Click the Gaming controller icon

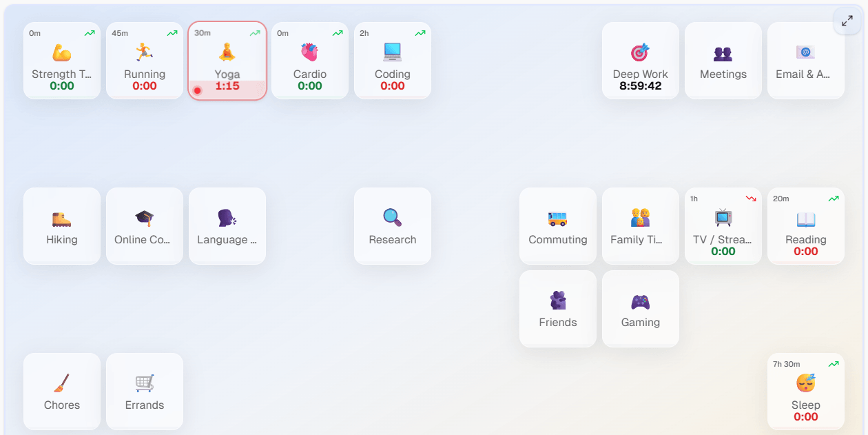coord(641,301)
